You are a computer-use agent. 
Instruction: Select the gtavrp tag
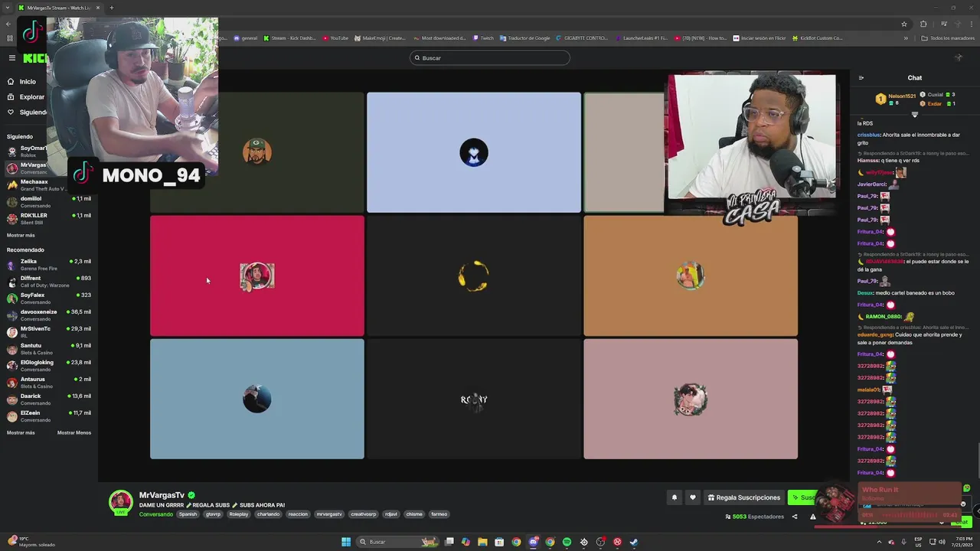(213, 514)
